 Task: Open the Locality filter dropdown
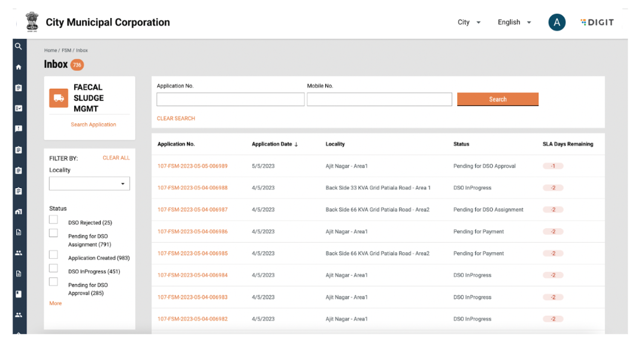[89, 184]
